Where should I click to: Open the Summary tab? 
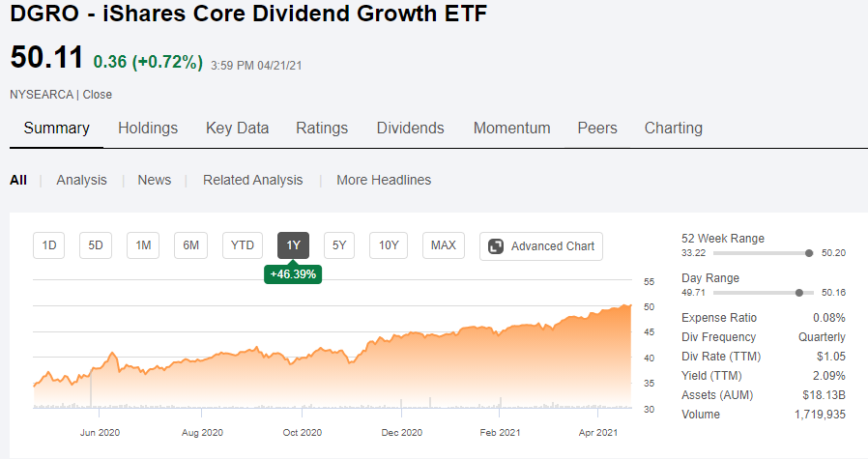[56, 128]
